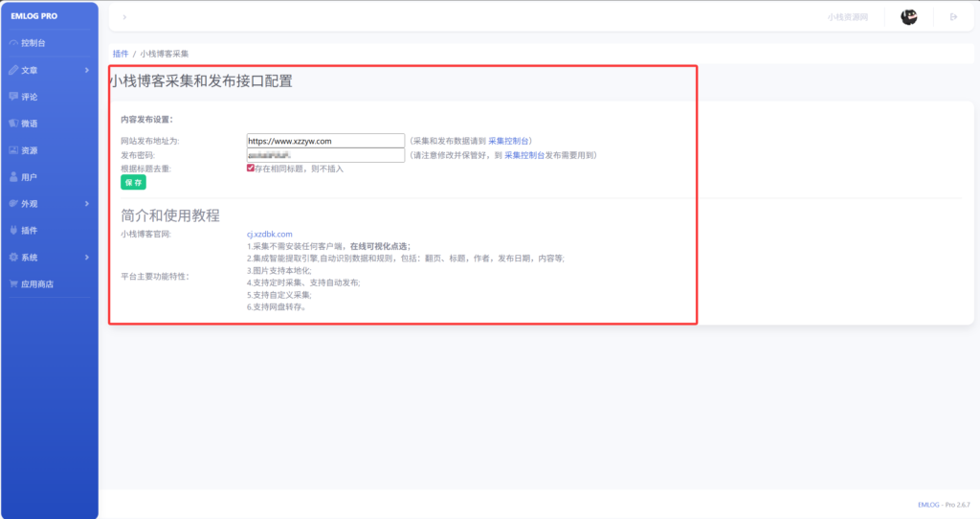Click 平台主要功能特性 label
The height and width of the screenshot is (519, 980).
155,277
